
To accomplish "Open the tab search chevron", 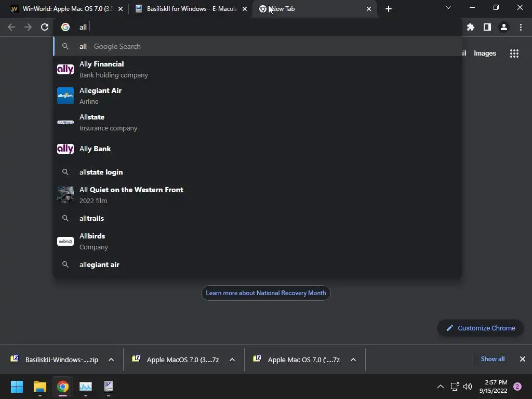I will pyautogui.click(x=448, y=7).
